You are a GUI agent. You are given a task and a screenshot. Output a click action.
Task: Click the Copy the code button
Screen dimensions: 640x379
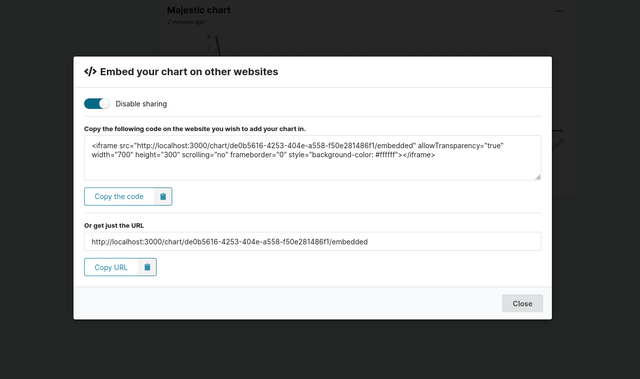(128, 197)
